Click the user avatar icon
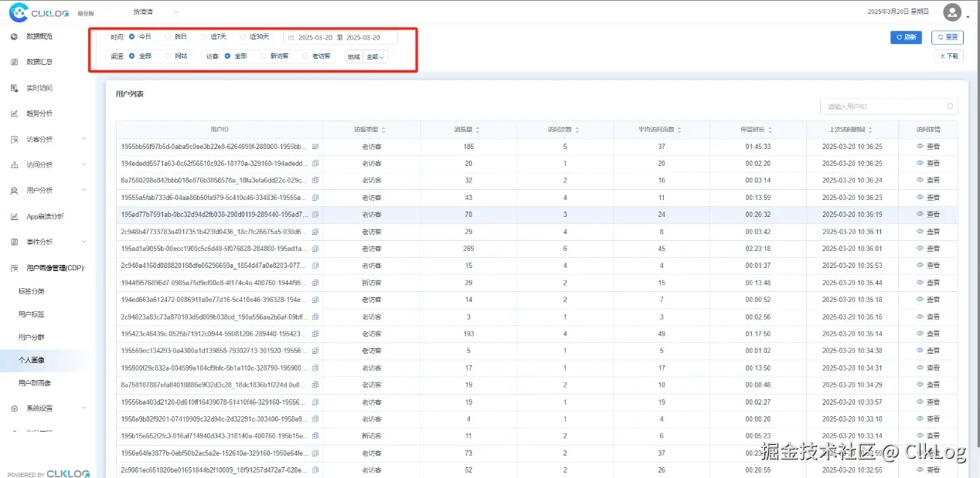 [952, 12]
